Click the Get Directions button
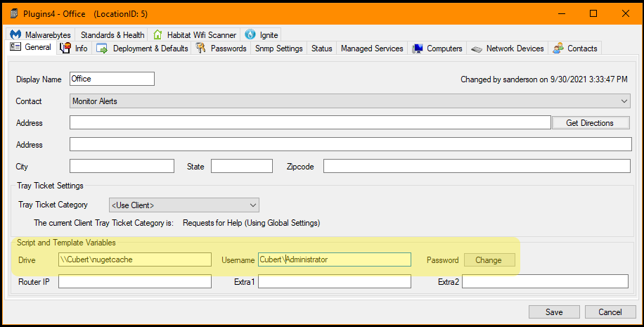The height and width of the screenshot is (327, 644). (589, 123)
